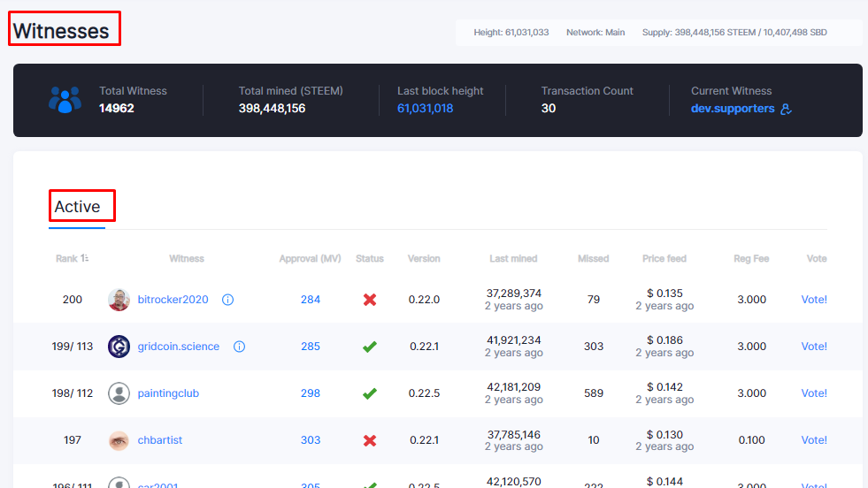Open the gridcoin.science witness profile
This screenshot has width=868, height=488.
pyautogui.click(x=178, y=347)
